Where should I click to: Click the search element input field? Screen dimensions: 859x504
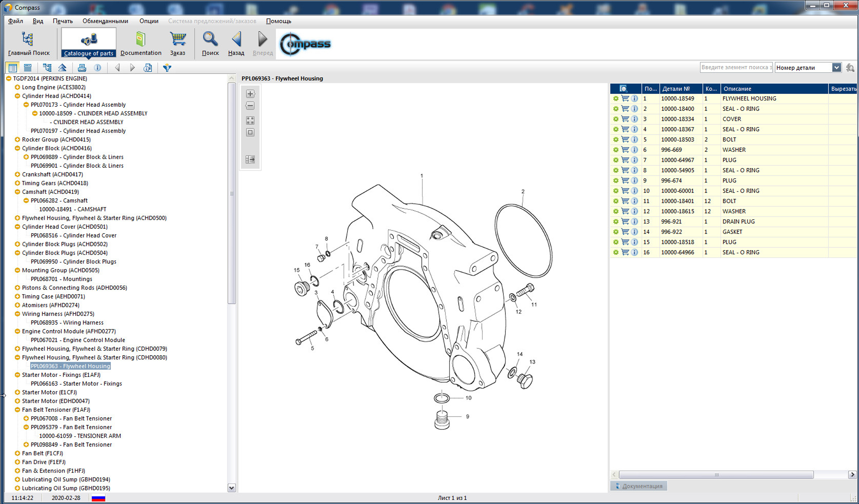click(736, 67)
